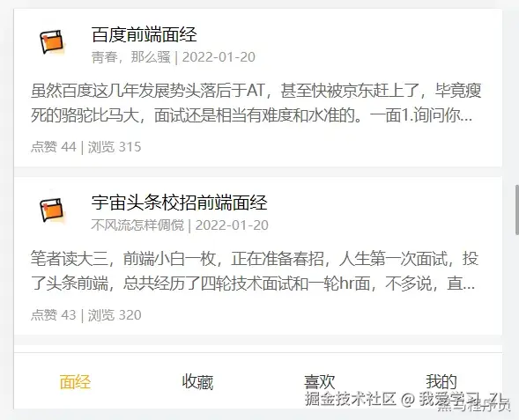Click the orange book icon beside 宇宙头条校招前端面经
This screenshot has height=420, width=519.
[x=52, y=210]
